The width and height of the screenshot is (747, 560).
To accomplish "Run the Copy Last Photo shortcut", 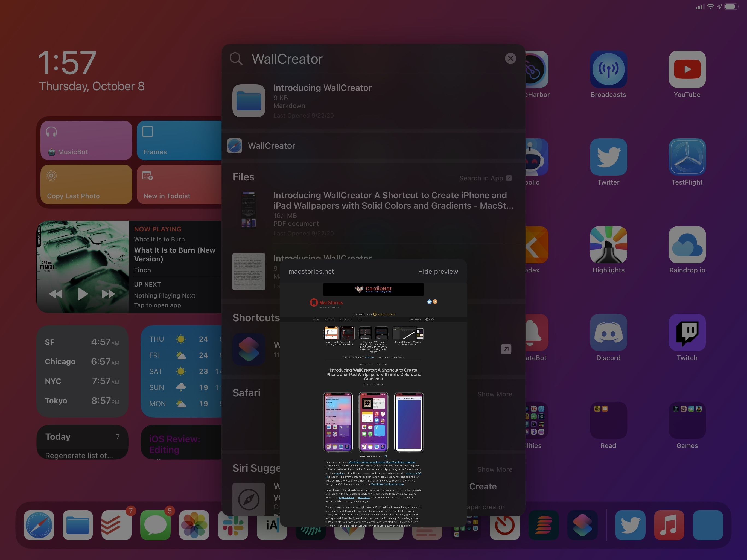I will pyautogui.click(x=86, y=184).
